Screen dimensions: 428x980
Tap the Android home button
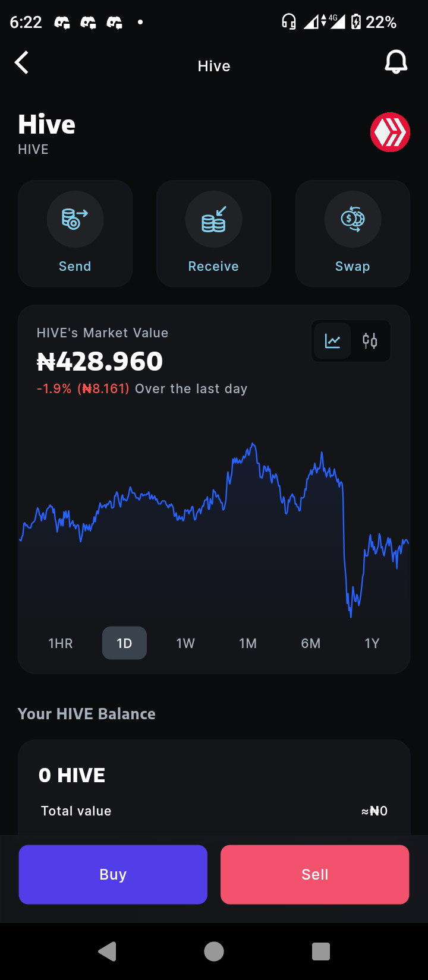pyautogui.click(x=214, y=951)
